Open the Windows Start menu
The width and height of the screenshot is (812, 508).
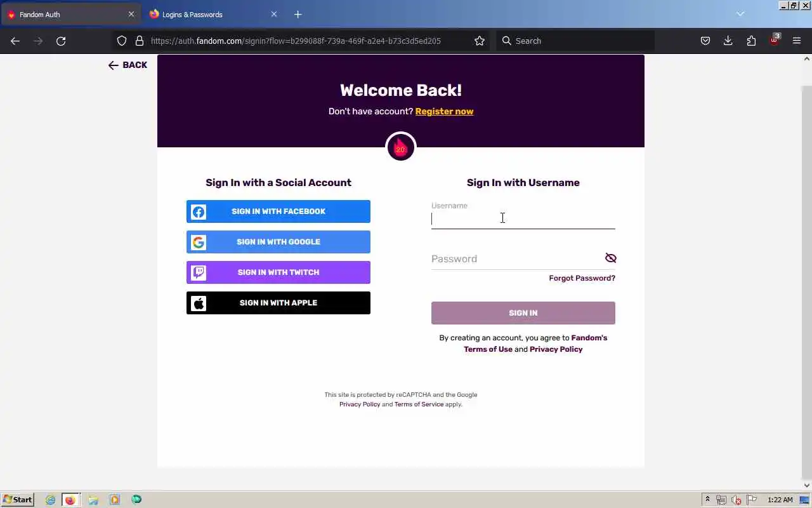click(18, 500)
